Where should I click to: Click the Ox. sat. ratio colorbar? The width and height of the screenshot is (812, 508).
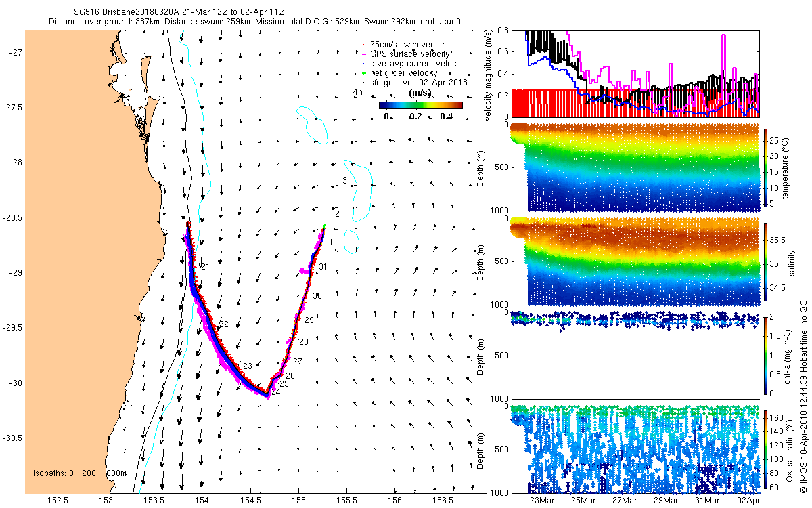pyautogui.click(x=765, y=450)
